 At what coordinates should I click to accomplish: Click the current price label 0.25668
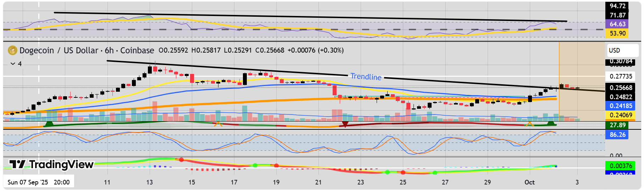pos(621,88)
